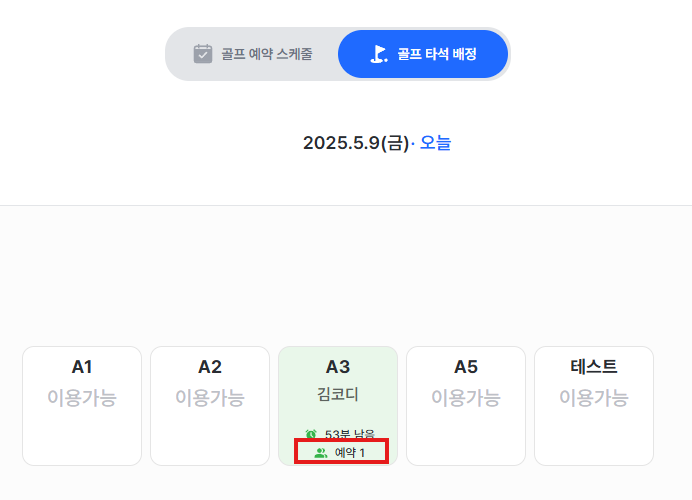Image resolution: width=692 pixels, height=500 pixels.
Task: Click the 김코디 member name in A3
Action: (338, 394)
